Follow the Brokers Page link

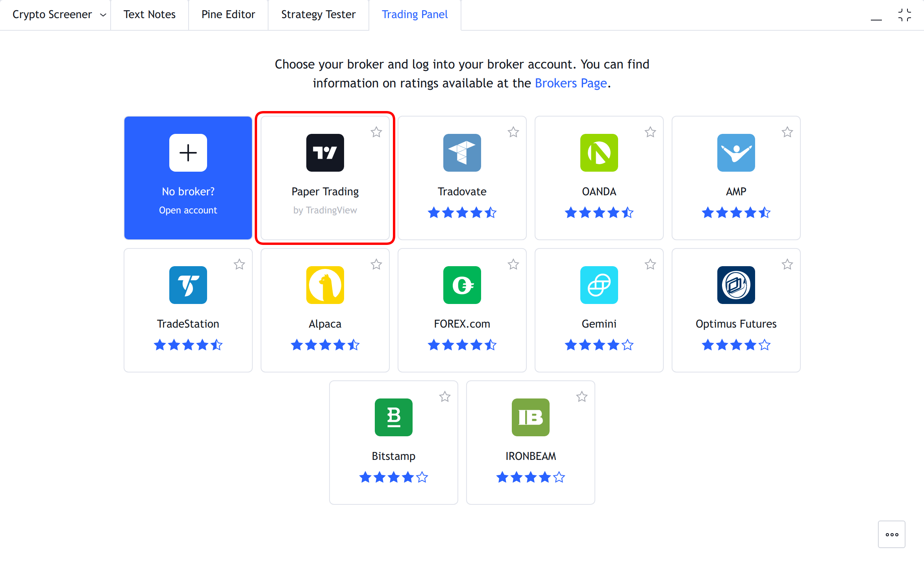571,83
